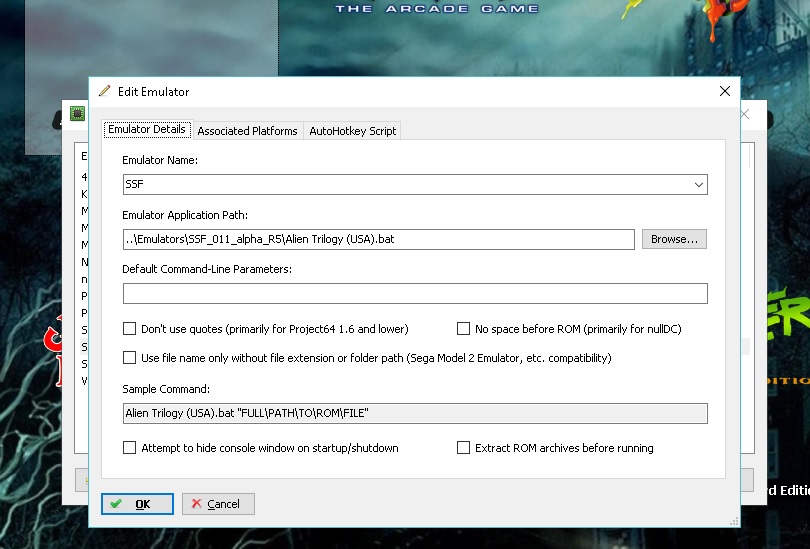Toggle No space before ROM checkbox
The width and height of the screenshot is (810, 549).
point(463,328)
